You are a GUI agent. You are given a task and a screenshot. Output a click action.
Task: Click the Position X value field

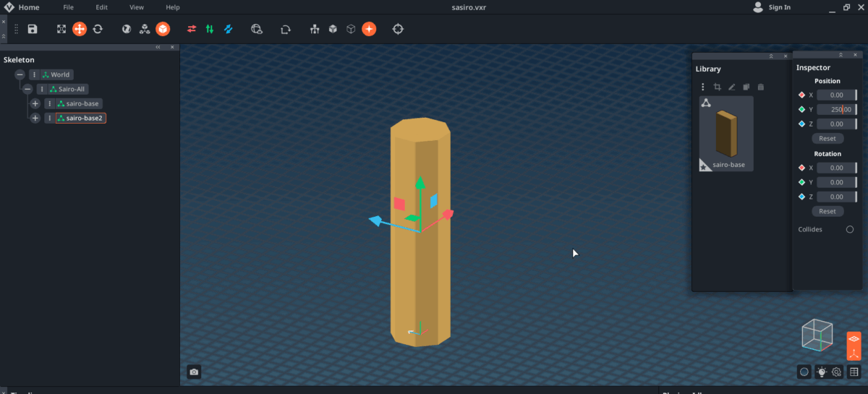[837, 95]
